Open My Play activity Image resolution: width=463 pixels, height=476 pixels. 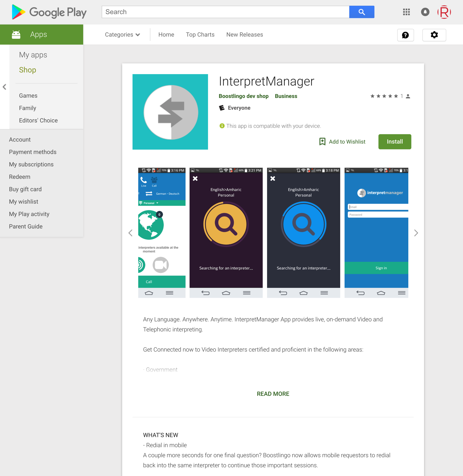[x=29, y=214]
